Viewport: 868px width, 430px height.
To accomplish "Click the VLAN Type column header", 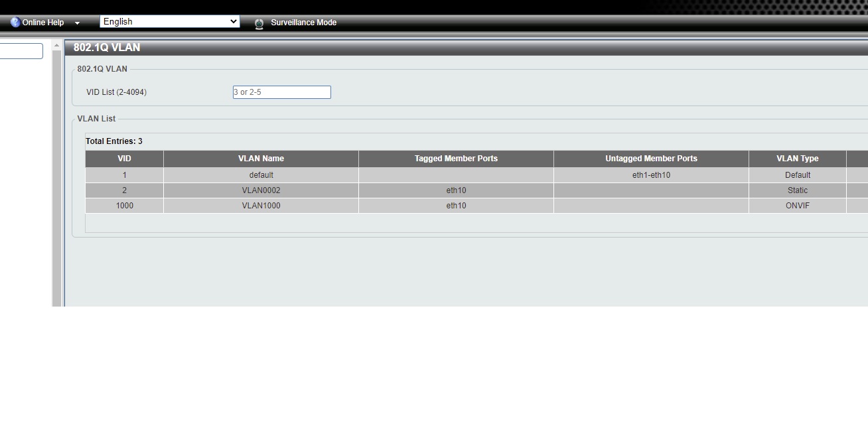I will point(797,159).
